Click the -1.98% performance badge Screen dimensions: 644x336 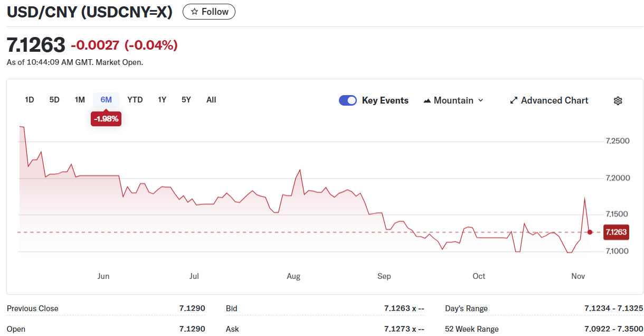click(106, 119)
